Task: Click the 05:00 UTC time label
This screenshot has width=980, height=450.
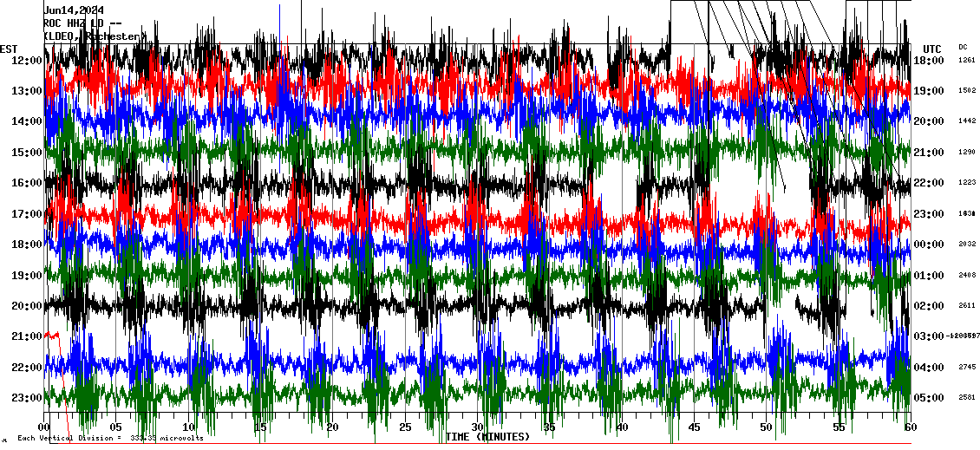Action: tap(930, 398)
